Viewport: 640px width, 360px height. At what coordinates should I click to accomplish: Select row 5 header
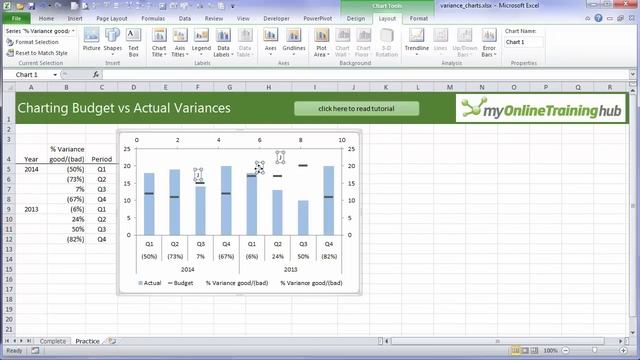tap(9, 169)
